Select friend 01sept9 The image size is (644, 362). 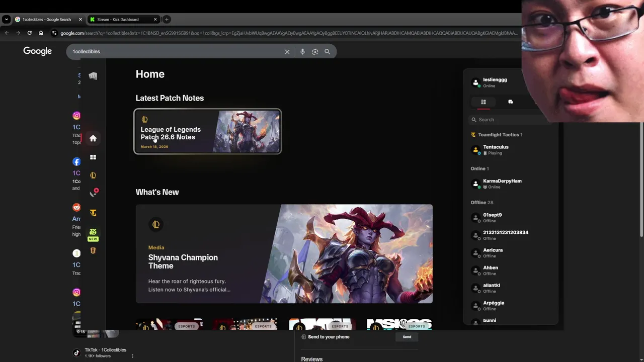(511, 218)
